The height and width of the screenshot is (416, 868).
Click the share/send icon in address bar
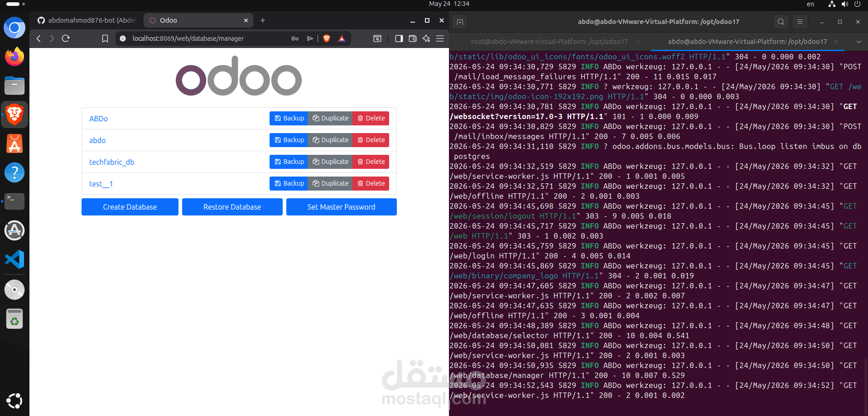[x=310, y=38]
